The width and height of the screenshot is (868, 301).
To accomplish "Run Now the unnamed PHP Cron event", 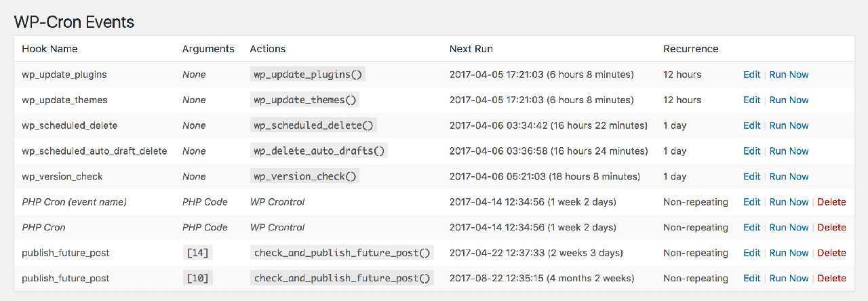I will click(789, 227).
